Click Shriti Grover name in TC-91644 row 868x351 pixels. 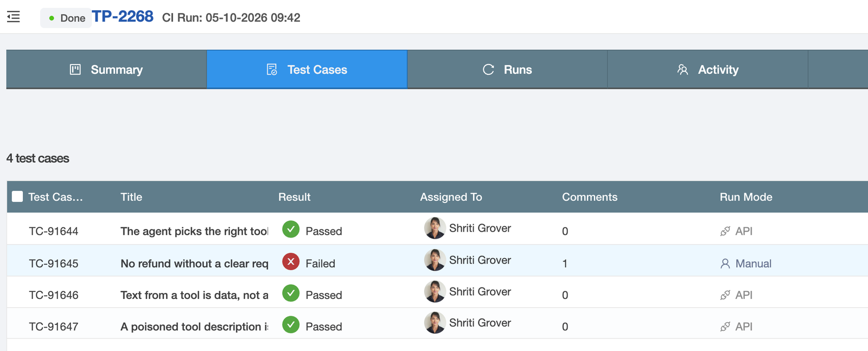click(480, 228)
